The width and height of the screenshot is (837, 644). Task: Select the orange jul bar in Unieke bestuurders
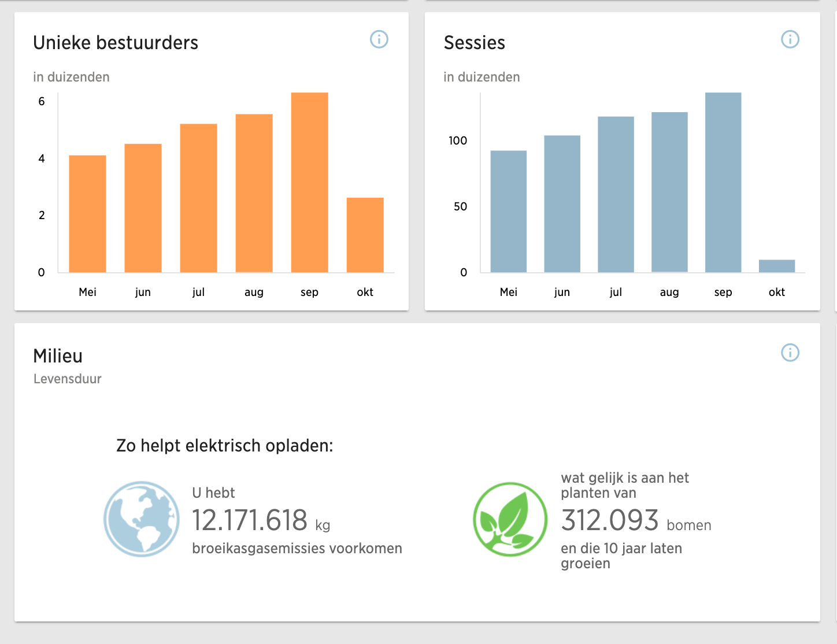coord(198,198)
